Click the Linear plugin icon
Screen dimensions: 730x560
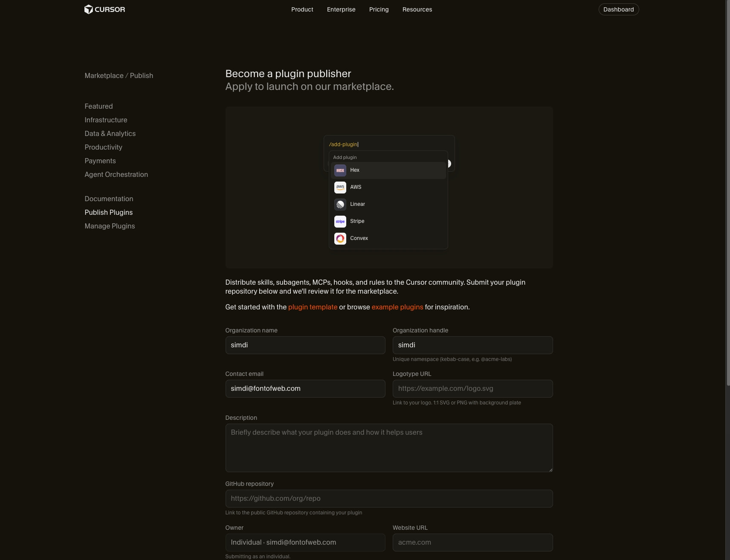340,205
